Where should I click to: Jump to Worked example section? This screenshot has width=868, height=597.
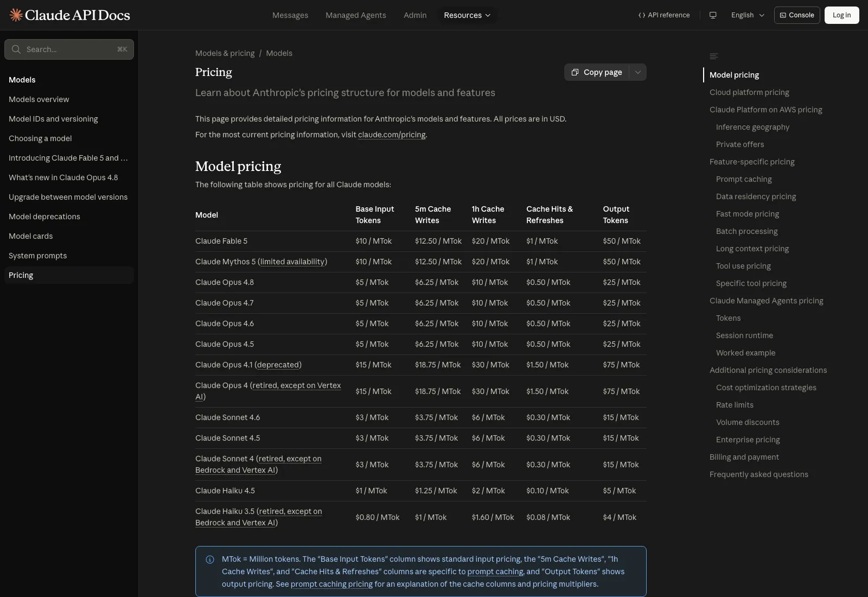[x=745, y=353]
